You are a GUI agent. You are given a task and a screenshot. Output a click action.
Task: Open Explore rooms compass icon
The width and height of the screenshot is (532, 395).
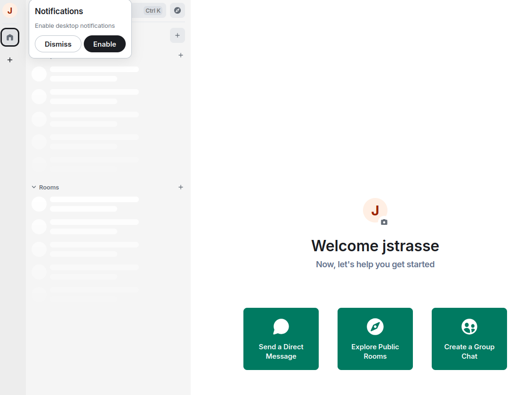[x=177, y=10]
